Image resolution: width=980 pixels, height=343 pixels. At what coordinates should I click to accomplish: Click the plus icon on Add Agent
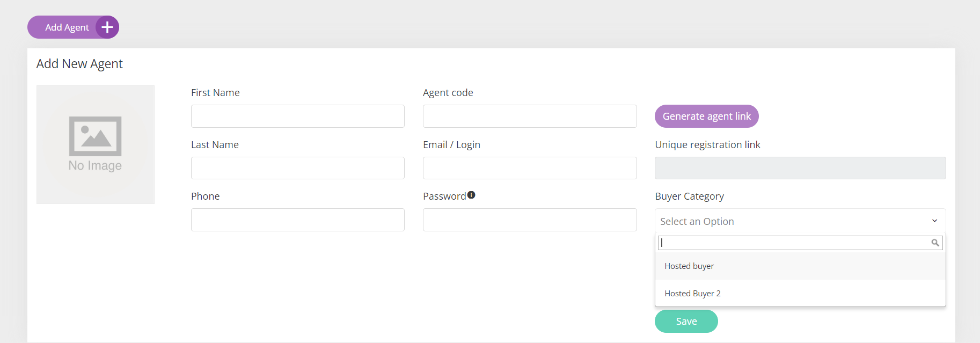click(107, 27)
